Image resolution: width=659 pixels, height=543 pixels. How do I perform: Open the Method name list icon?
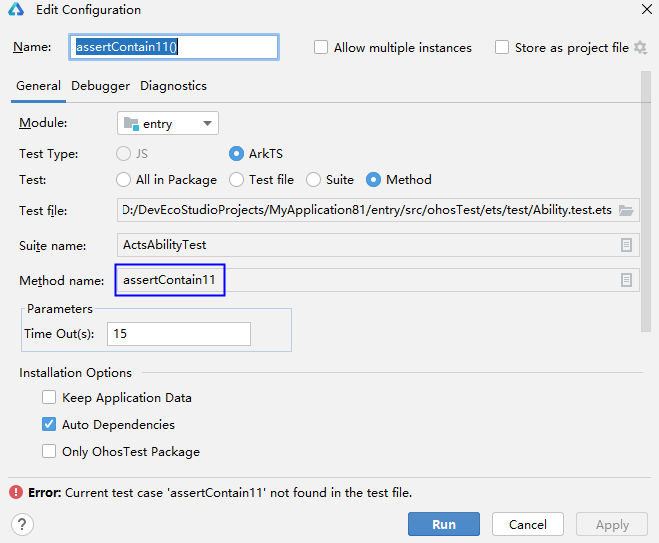click(626, 280)
